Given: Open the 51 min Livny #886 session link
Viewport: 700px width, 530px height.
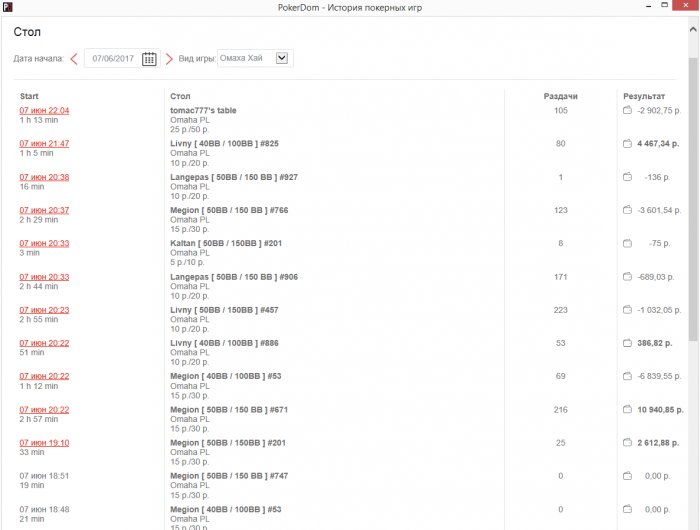Looking at the screenshot, I should pyautogui.click(x=44, y=343).
